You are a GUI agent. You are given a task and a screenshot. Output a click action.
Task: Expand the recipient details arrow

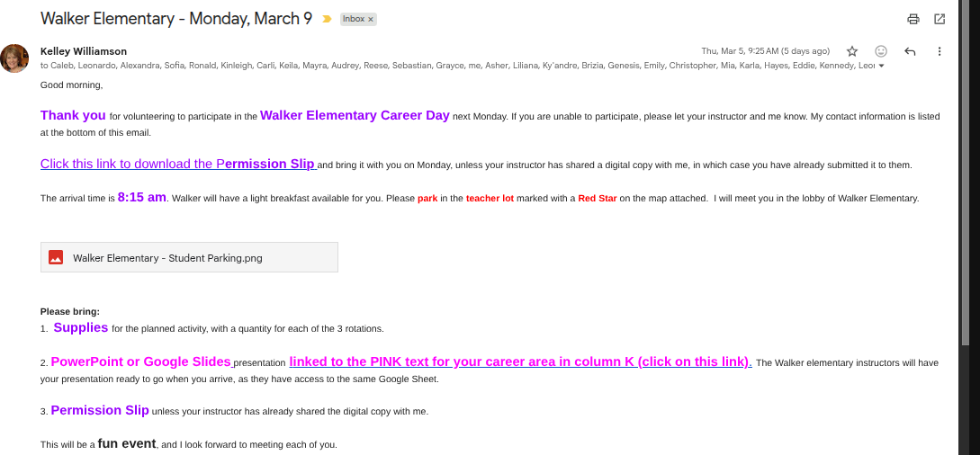(x=881, y=66)
